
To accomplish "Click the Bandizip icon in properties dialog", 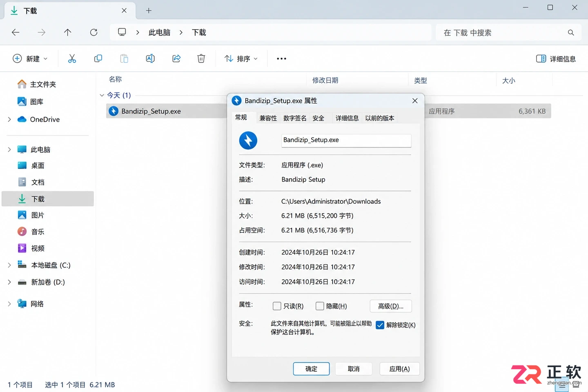I will (x=248, y=140).
